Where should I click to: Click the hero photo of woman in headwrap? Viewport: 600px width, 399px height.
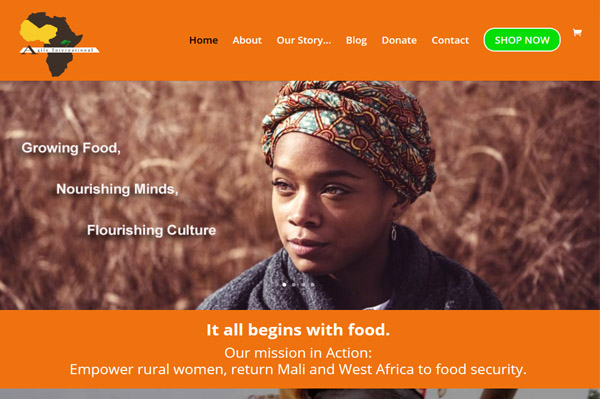pyautogui.click(x=300, y=195)
